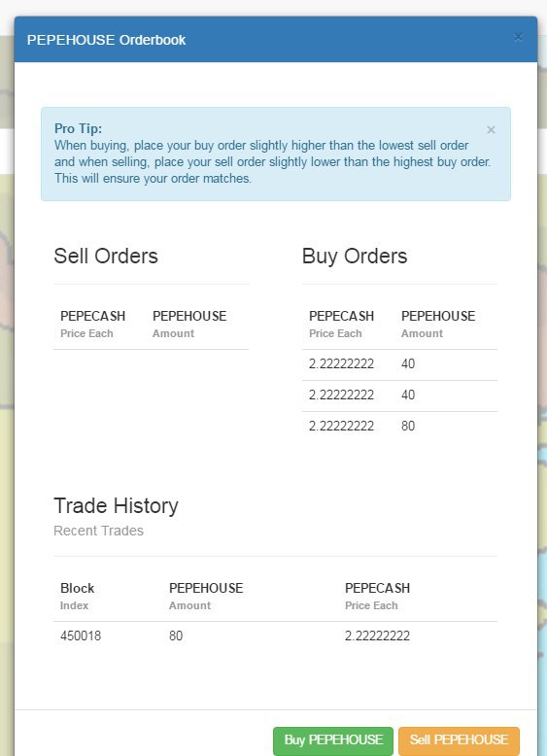The width and height of the screenshot is (547, 756).
Task: Click the Sell PEPEHOUSE button
Action: click(x=459, y=740)
